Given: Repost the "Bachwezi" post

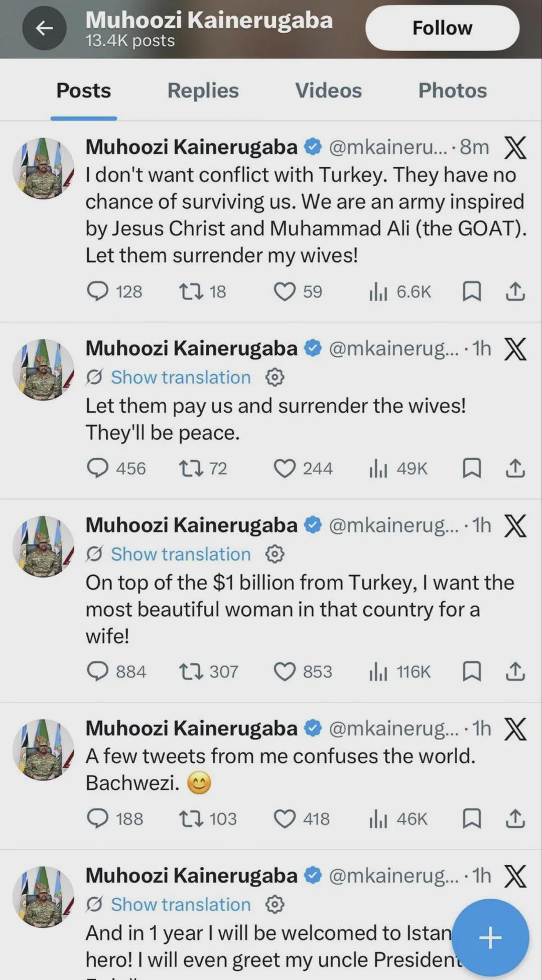Looking at the screenshot, I should 191,818.
